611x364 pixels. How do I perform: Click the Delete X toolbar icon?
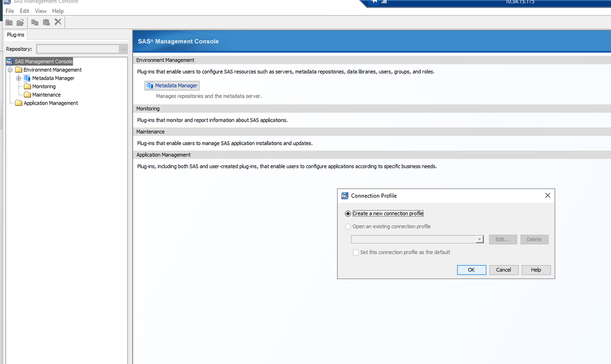click(x=57, y=22)
